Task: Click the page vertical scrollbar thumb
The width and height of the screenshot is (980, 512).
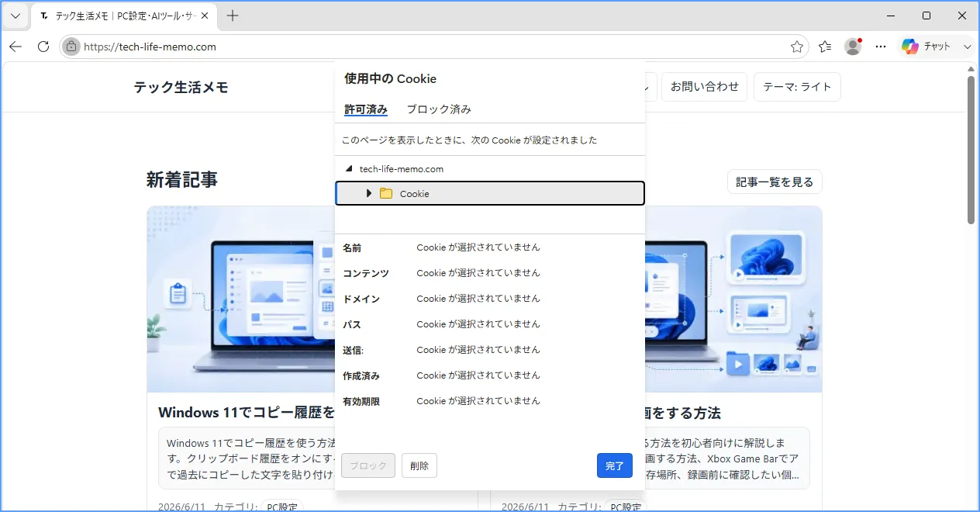Action: pos(971,150)
